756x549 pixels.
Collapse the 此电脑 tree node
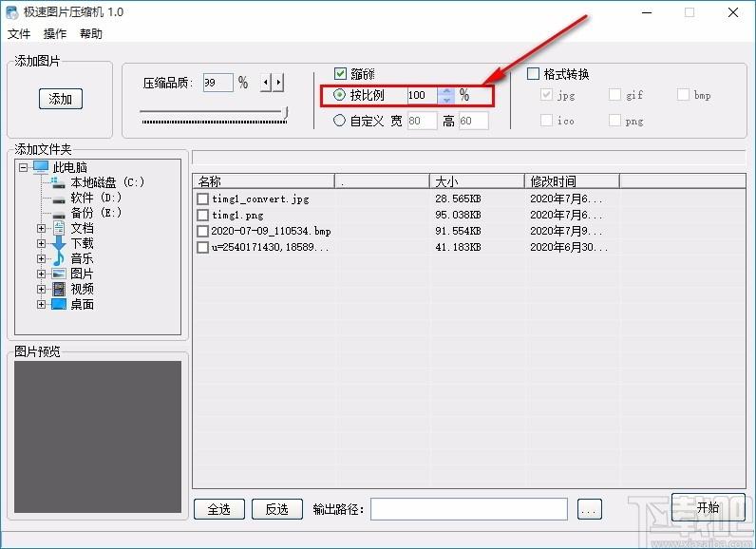23,168
